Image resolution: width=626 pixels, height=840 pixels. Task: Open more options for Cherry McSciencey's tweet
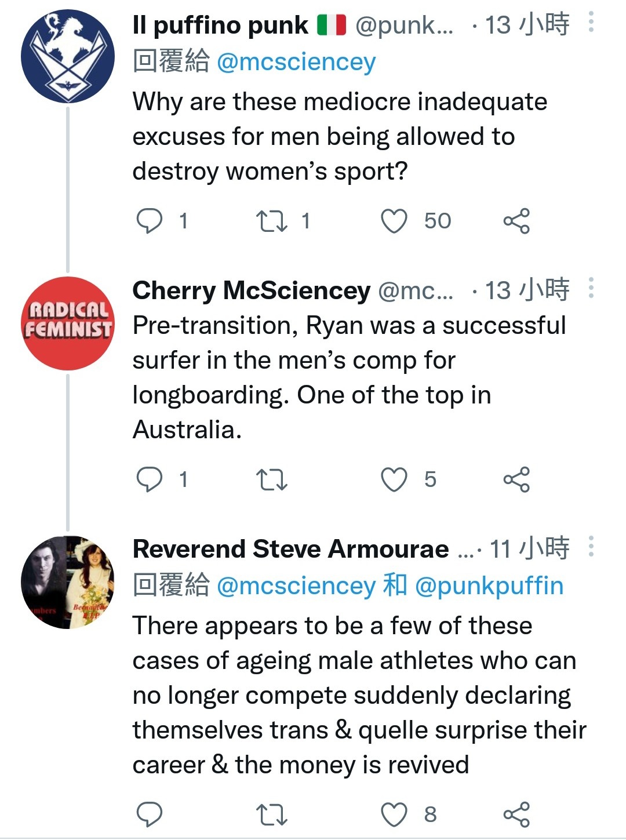point(591,288)
